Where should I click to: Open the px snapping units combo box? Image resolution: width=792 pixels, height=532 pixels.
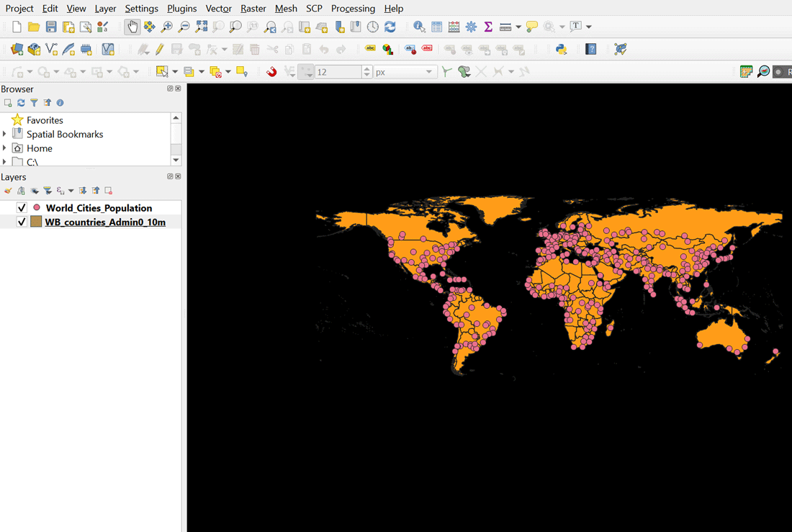click(x=405, y=72)
